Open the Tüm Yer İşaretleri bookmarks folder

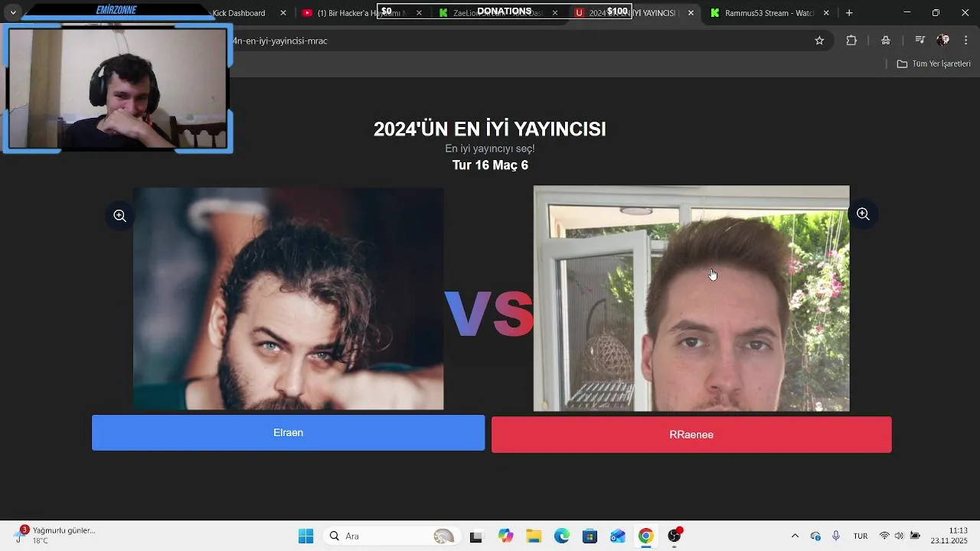(x=934, y=64)
